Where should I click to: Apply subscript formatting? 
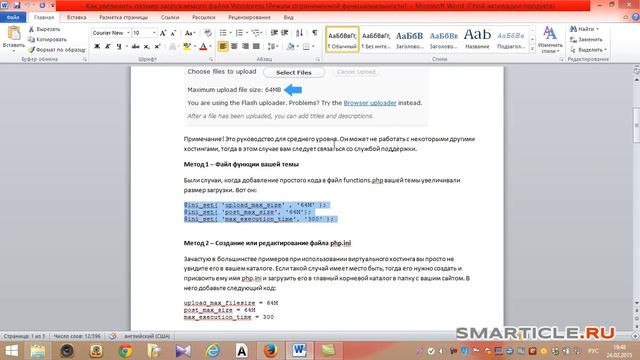[147, 47]
